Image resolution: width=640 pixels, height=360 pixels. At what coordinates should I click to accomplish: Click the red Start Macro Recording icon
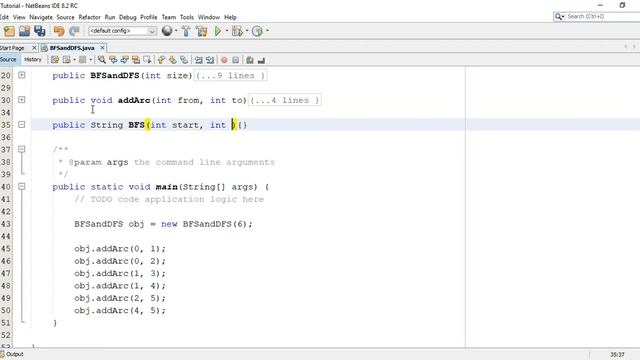pyautogui.click(x=224, y=60)
